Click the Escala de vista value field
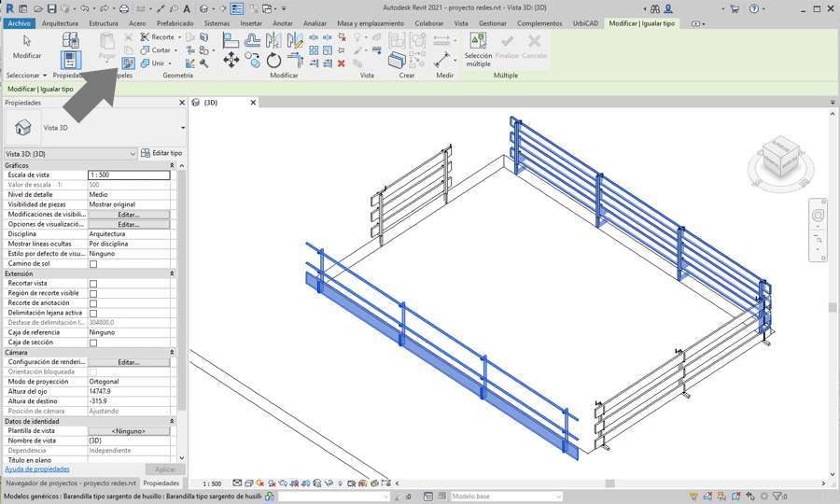The image size is (840, 504). (129, 175)
